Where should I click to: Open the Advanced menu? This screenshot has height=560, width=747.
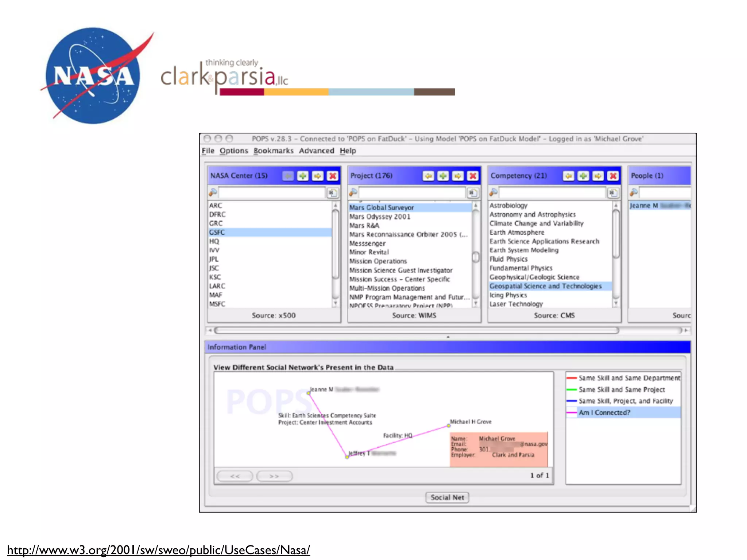pyautogui.click(x=317, y=151)
